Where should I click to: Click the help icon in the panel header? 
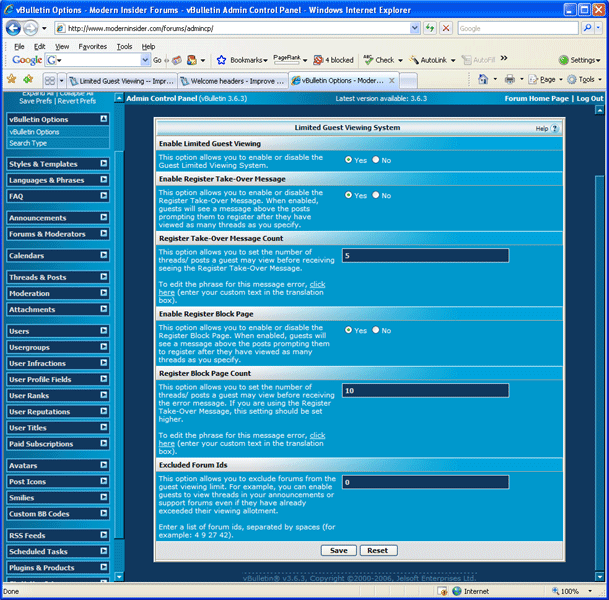point(555,129)
